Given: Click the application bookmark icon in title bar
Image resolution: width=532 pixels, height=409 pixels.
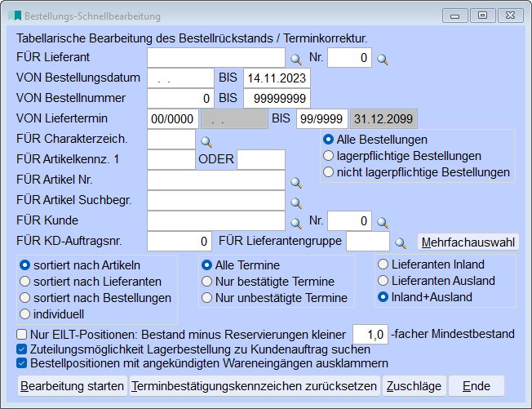Looking at the screenshot, I should click(x=15, y=16).
